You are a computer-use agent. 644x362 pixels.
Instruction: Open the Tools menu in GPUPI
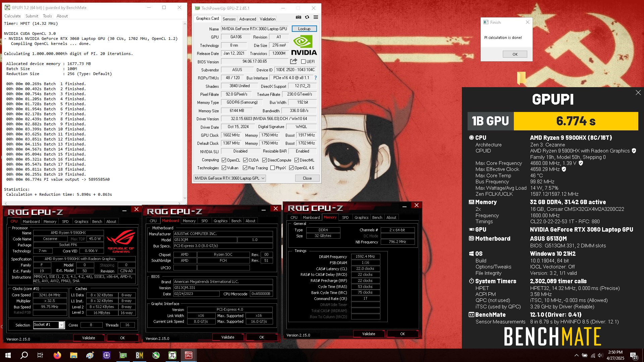[x=47, y=16]
